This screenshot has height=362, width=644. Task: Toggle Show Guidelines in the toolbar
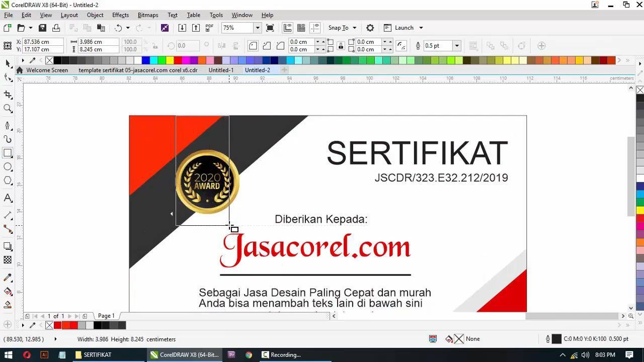tap(315, 28)
